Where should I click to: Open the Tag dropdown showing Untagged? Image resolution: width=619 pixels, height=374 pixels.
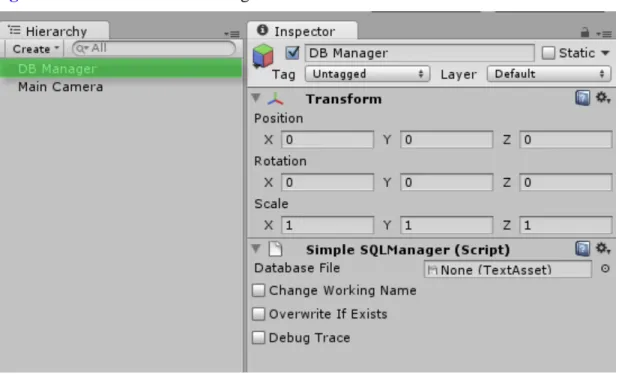click(x=367, y=74)
